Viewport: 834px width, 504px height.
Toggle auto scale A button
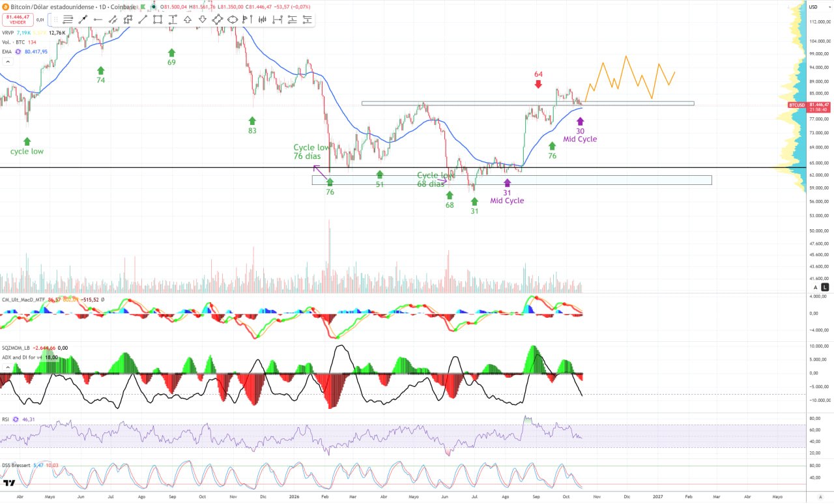(815, 287)
